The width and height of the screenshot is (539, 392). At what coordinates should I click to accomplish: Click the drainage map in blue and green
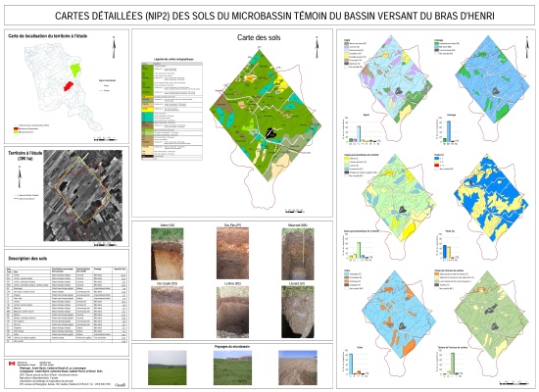[492, 79]
